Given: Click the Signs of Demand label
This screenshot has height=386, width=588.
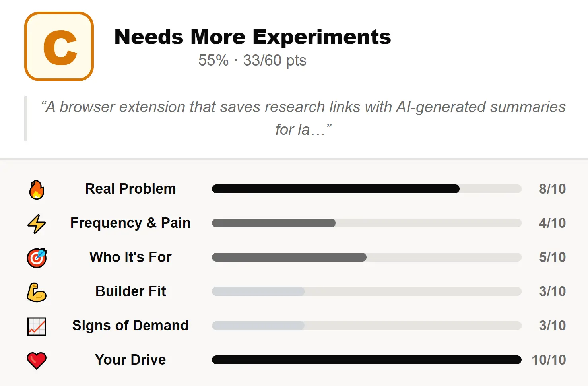Looking at the screenshot, I should (130, 326).
